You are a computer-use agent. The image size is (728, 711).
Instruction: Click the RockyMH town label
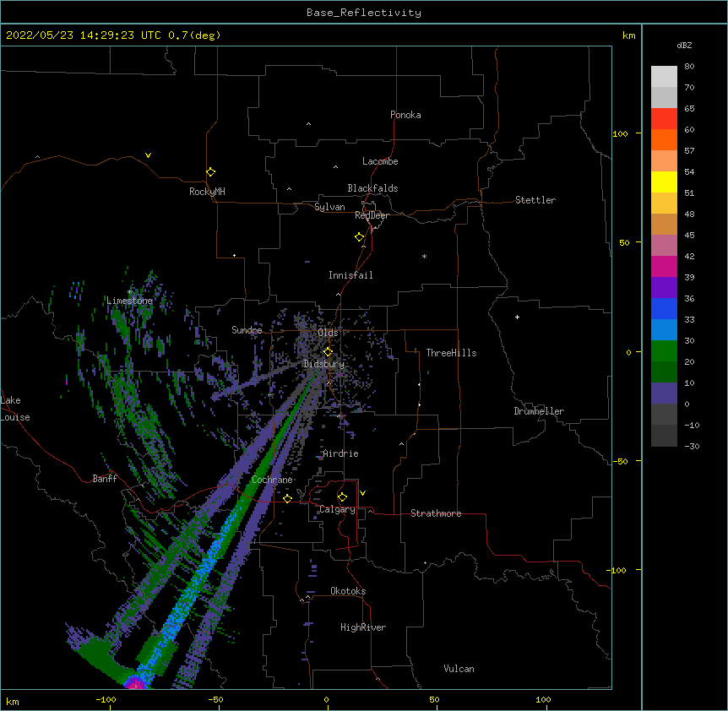point(207,191)
